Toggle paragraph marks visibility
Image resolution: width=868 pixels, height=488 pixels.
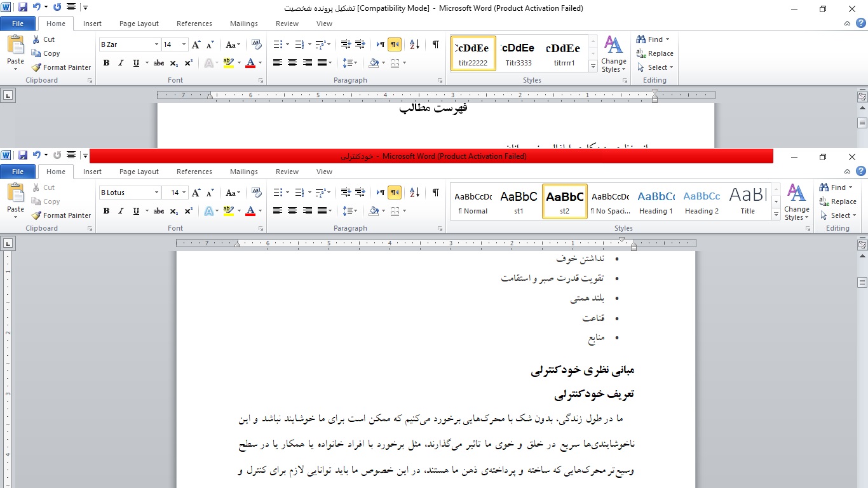[435, 192]
